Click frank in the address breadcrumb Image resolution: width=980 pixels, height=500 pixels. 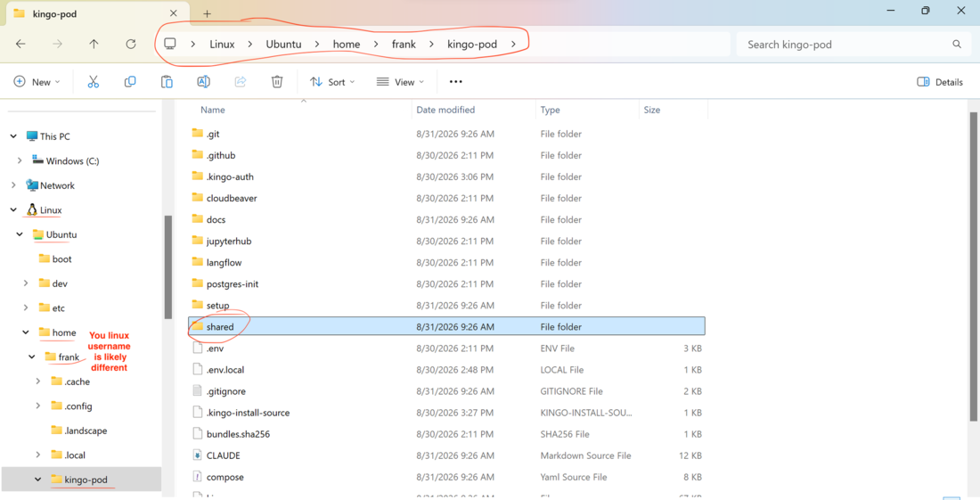click(x=404, y=45)
